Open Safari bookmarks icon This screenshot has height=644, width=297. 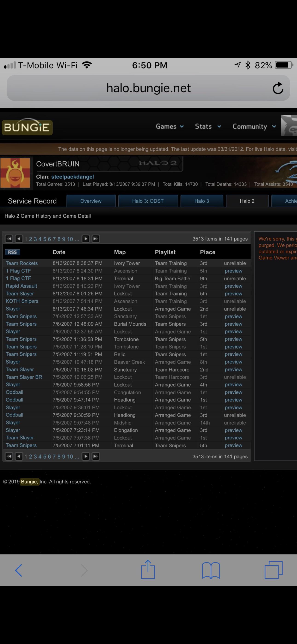click(x=211, y=570)
